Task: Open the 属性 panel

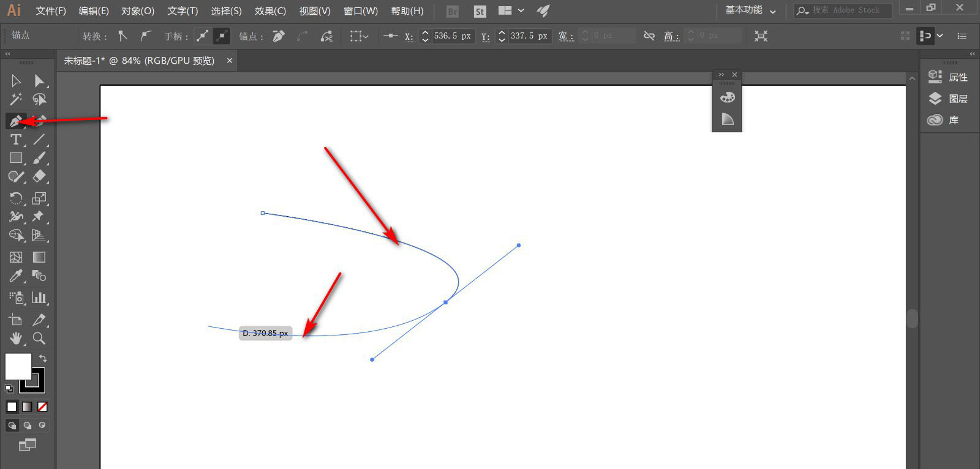Action: coord(948,77)
